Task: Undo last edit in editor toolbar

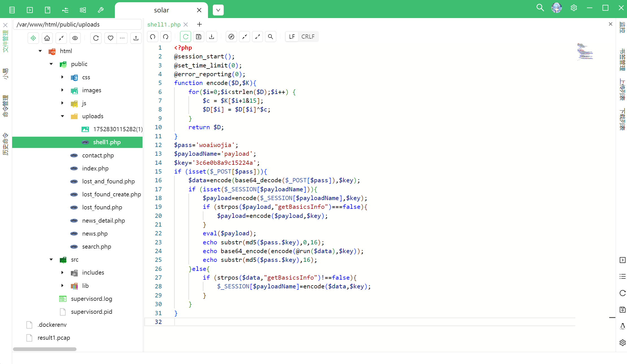Action: pyautogui.click(x=153, y=37)
